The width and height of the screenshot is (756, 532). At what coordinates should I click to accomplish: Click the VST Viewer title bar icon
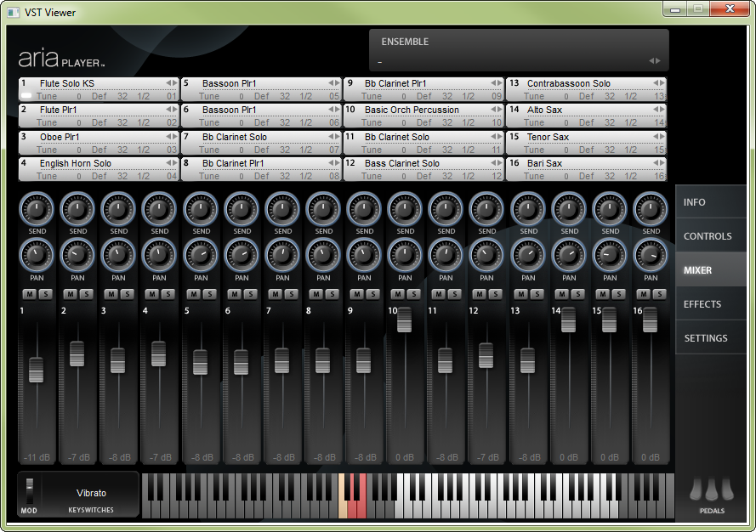click(x=14, y=13)
